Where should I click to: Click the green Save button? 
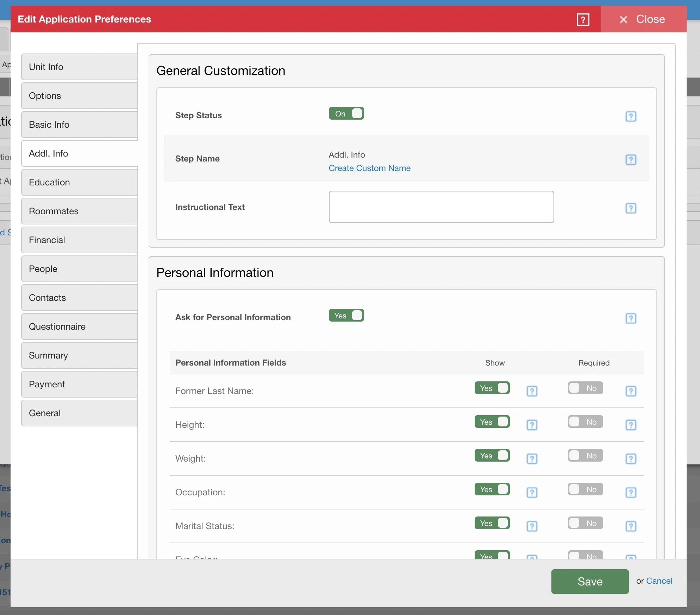click(590, 581)
